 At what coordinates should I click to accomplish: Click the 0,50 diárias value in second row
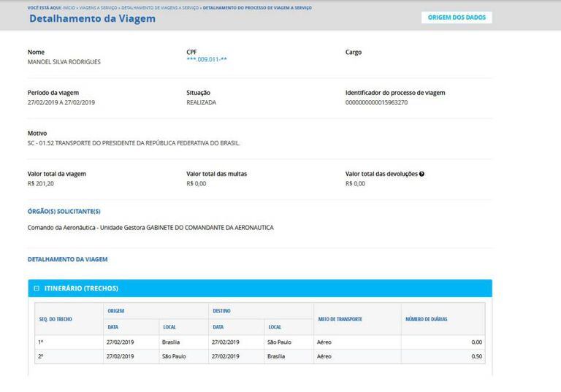476,356
